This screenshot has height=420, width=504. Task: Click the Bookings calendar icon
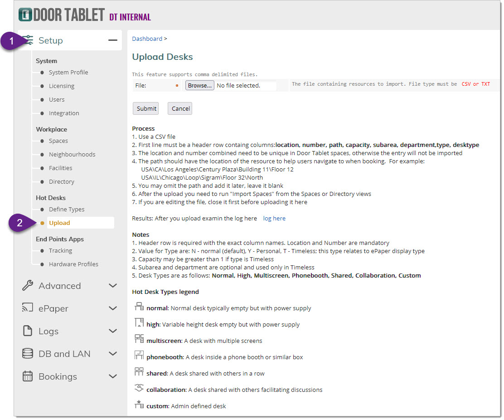tap(28, 376)
